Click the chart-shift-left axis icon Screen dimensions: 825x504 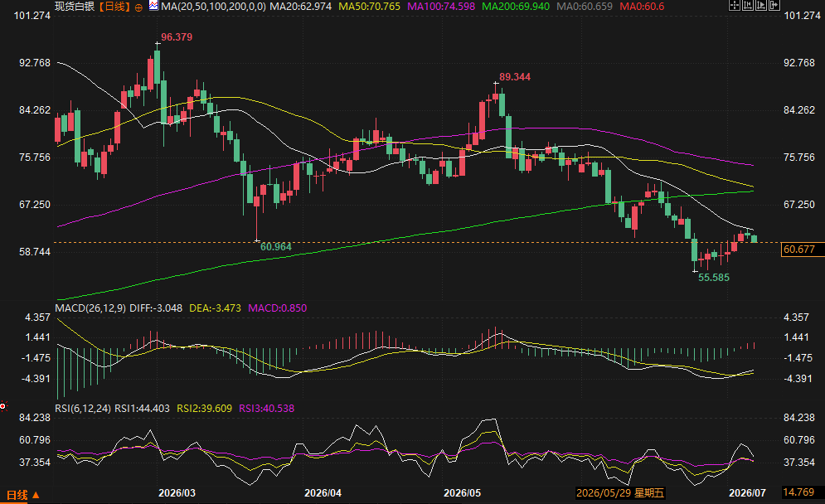tap(748, 5)
